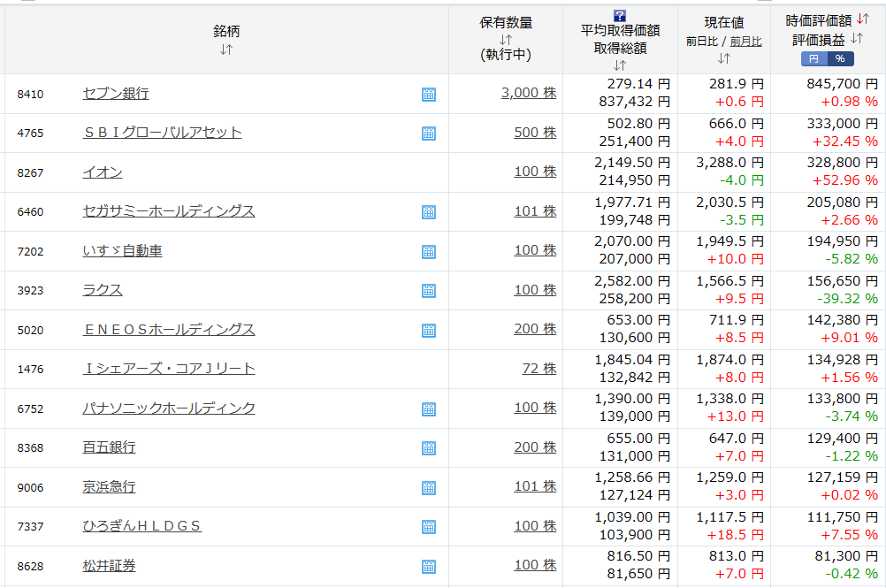Open the 松井証券 stock link
886x588 pixels.
(x=109, y=565)
